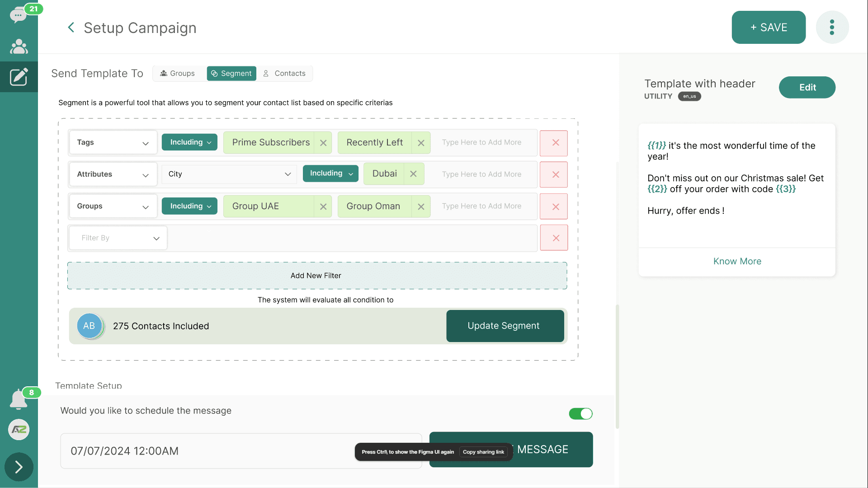The width and height of the screenshot is (868, 488).
Task: Switch to the Groups tab
Action: point(178,73)
